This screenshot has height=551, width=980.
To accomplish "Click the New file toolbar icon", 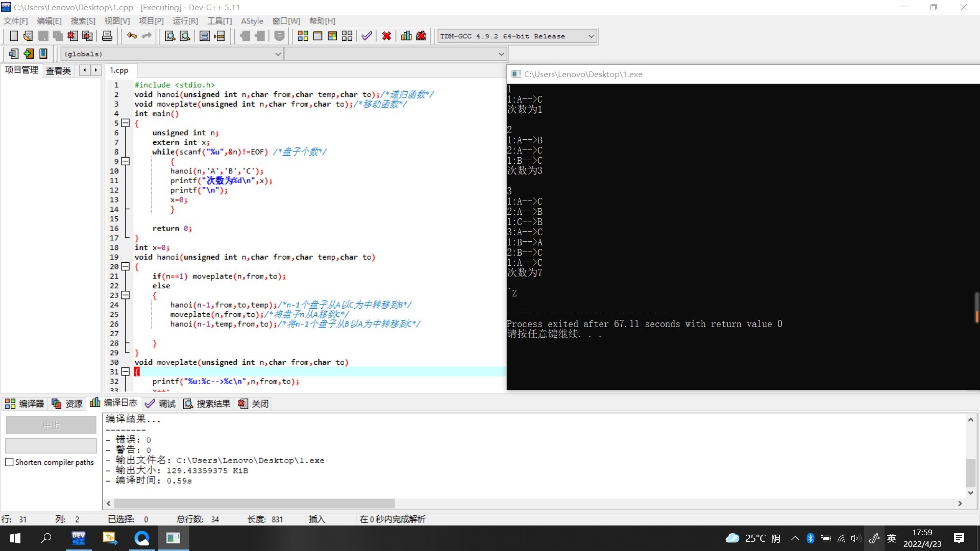I will click(x=14, y=36).
